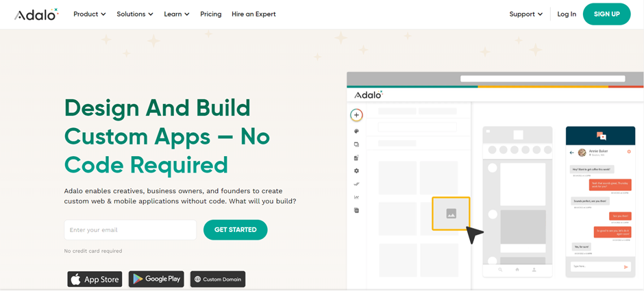Image resolution: width=644 pixels, height=291 pixels.
Task: Select the palette branding icon in builder sidebar
Action: coord(356,131)
